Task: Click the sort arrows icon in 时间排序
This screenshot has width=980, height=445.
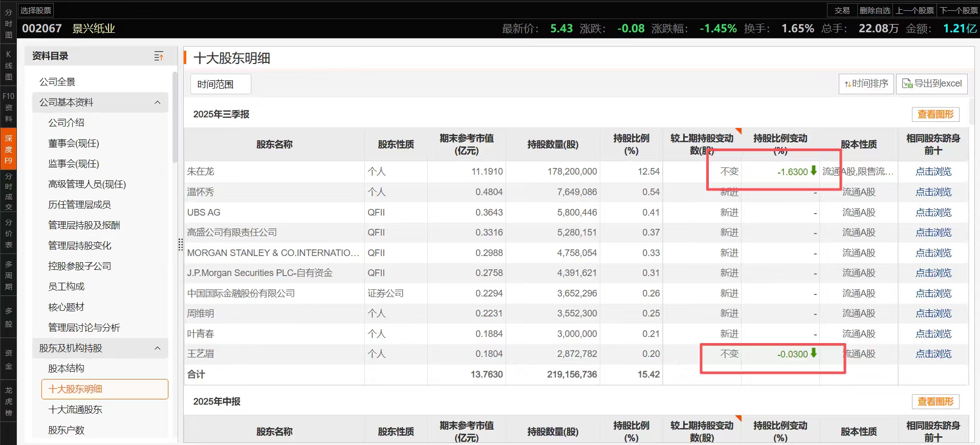Action: click(847, 84)
